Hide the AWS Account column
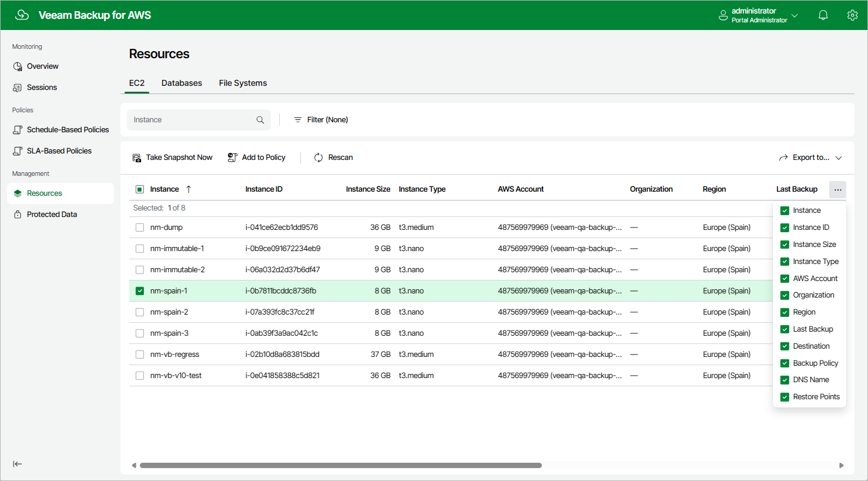The height and width of the screenshot is (481, 868). pyautogui.click(x=785, y=279)
